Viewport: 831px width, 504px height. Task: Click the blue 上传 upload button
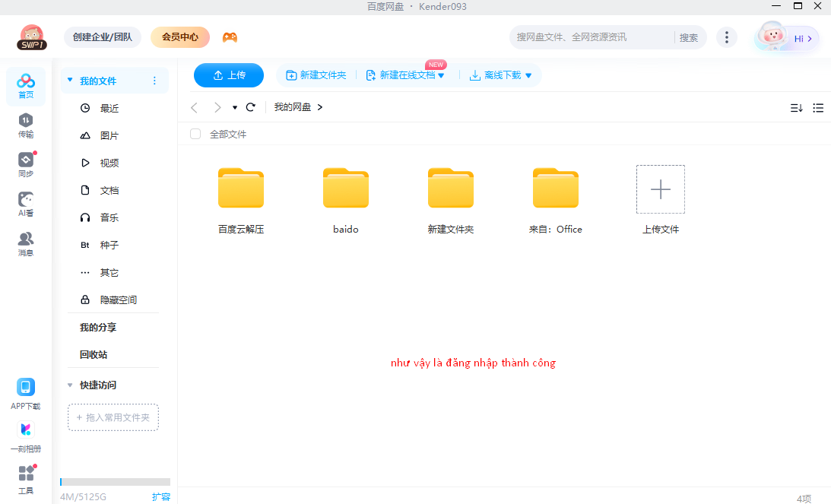(229, 75)
